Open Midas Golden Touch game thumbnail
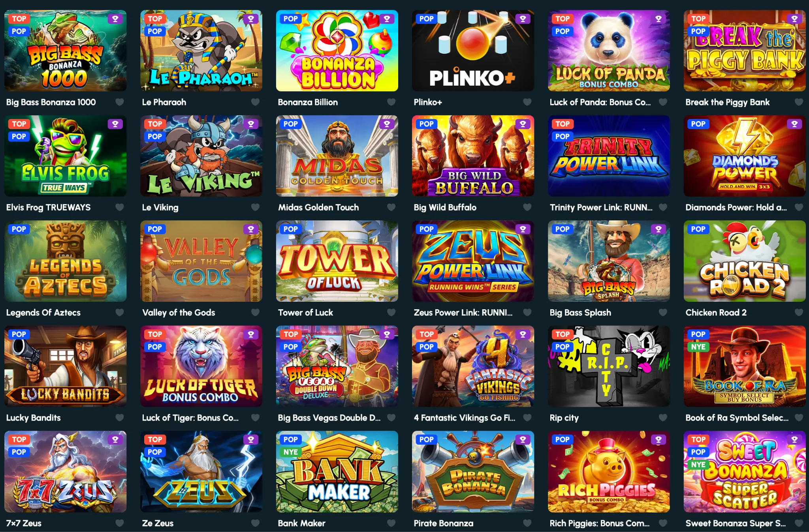 (337, 156)
